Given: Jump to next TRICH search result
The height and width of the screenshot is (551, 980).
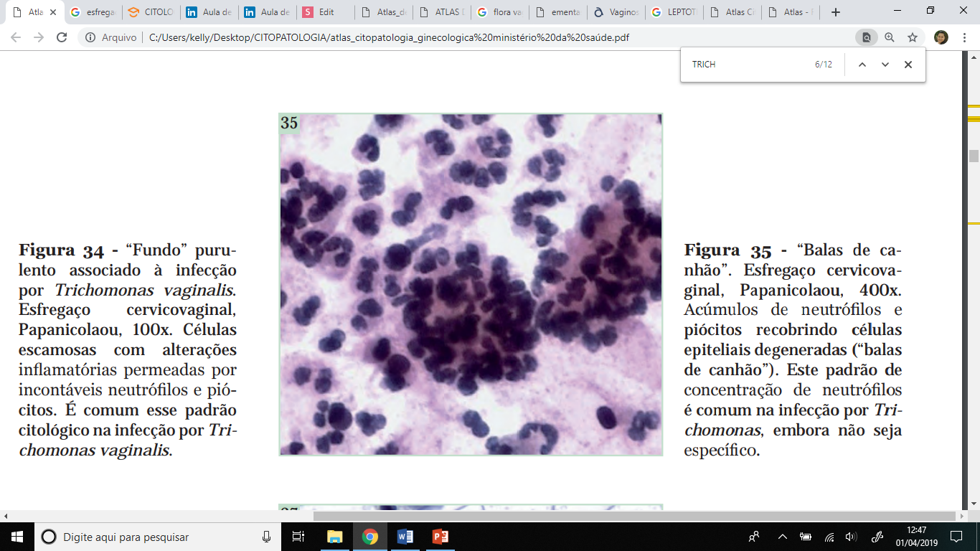Looking at the screenshot, I should tap(885, 65).
